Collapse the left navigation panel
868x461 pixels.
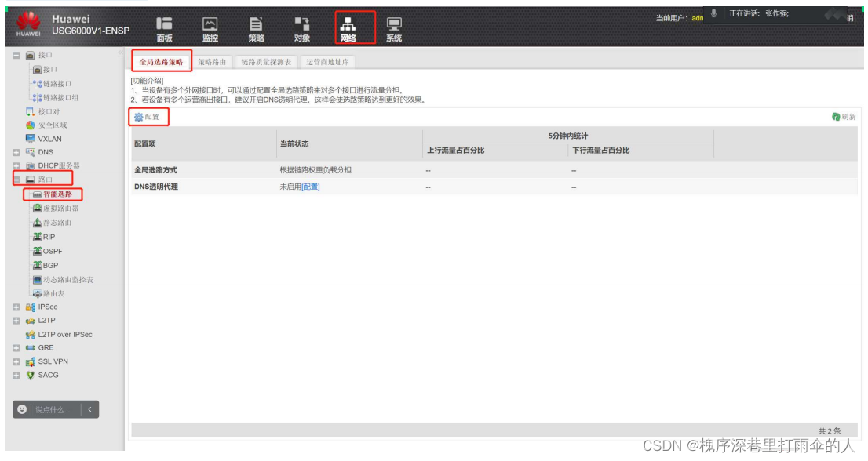click(x=121, y=53)
